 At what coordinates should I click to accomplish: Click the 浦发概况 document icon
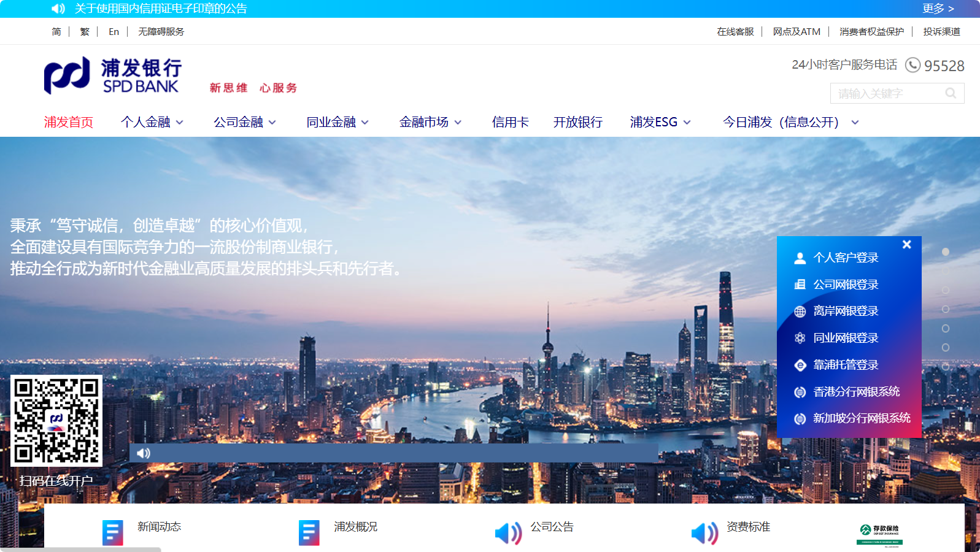[309, 533]
